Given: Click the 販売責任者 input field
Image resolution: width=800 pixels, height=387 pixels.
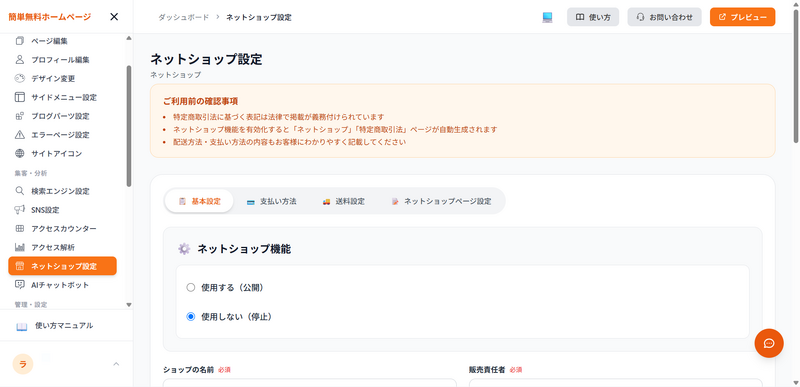Looking at the screenshot, I should point(615,382).
